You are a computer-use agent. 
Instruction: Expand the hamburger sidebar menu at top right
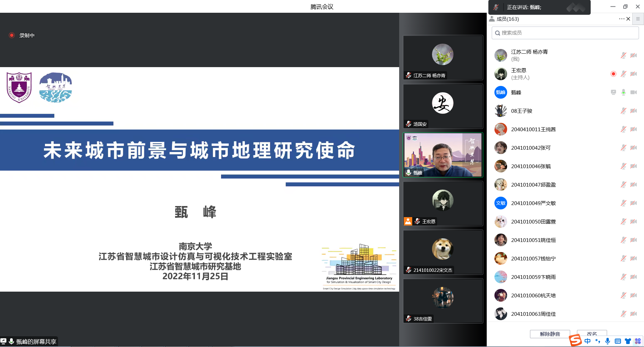(638, 19)
